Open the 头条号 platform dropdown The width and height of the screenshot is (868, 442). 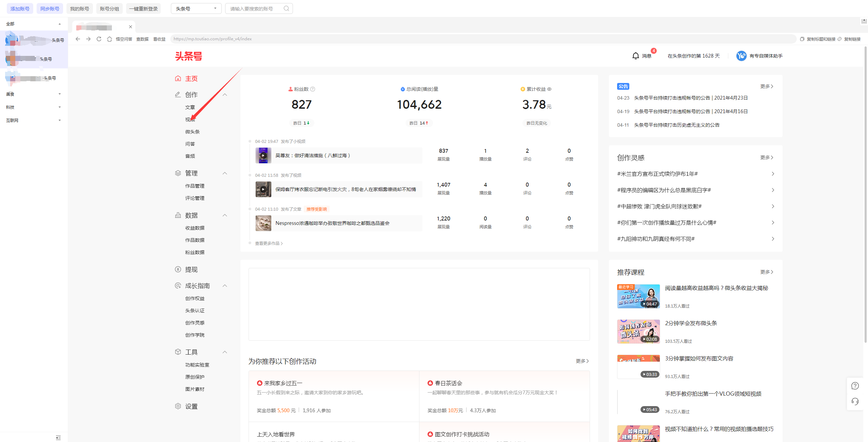pos(196,8)
